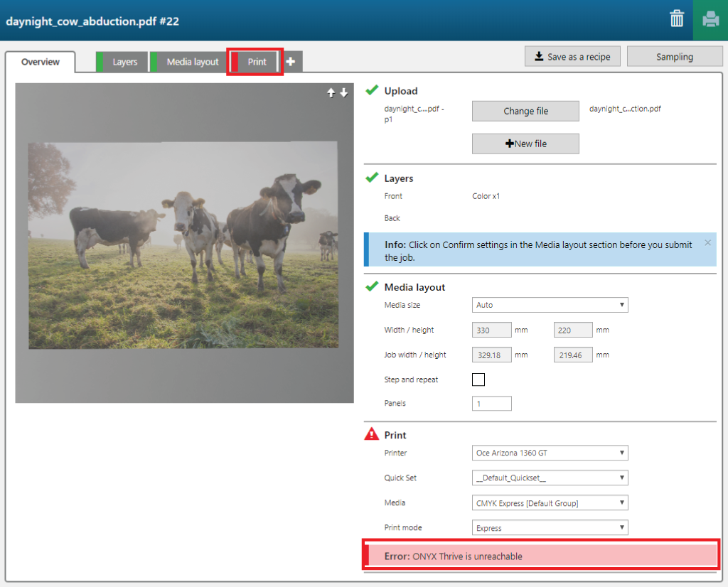Toggle the Step and repeat checkbox
Image resolution: width=728 pixels, height=587 pixels.
coord(478,379)
